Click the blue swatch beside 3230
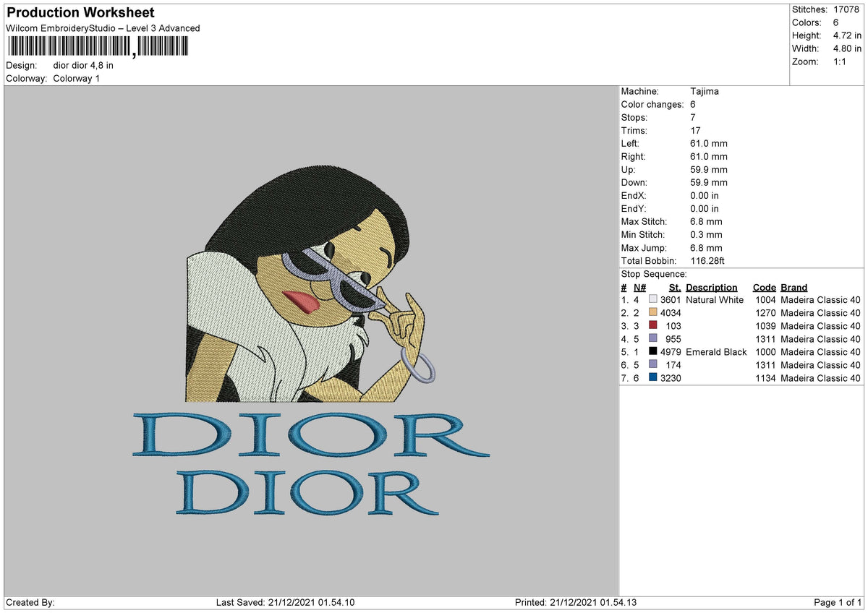Screen dimensions: 868x613 pos(653,378)
